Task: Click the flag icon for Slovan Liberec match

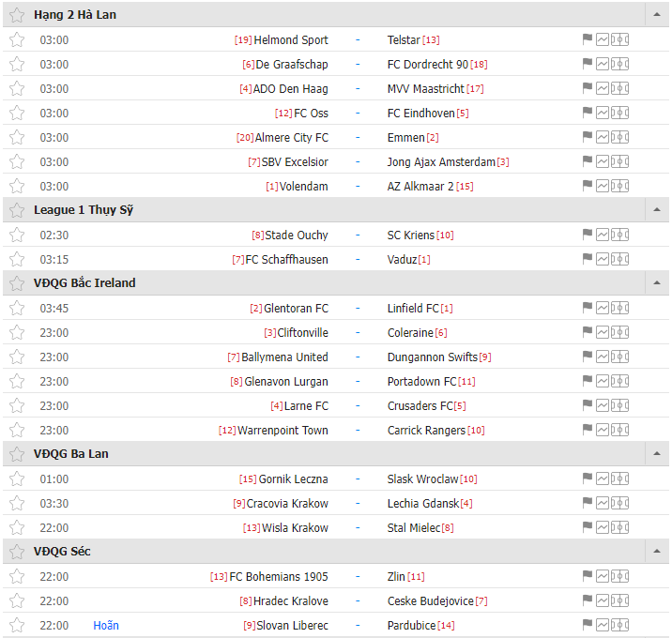Action: 588,625
